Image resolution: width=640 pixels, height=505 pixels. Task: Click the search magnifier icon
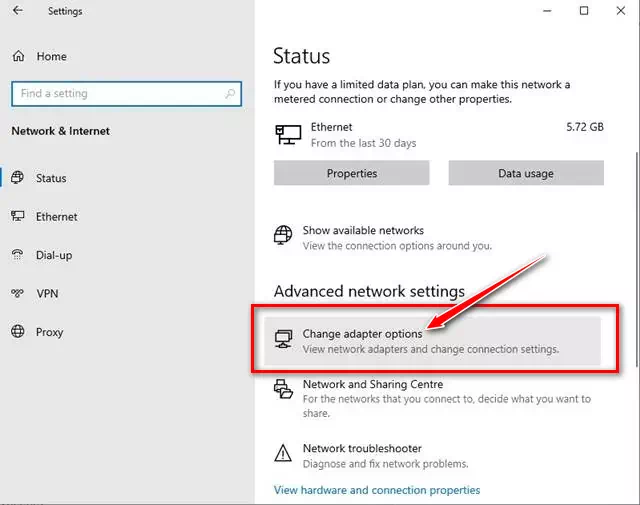click(230, 94)
